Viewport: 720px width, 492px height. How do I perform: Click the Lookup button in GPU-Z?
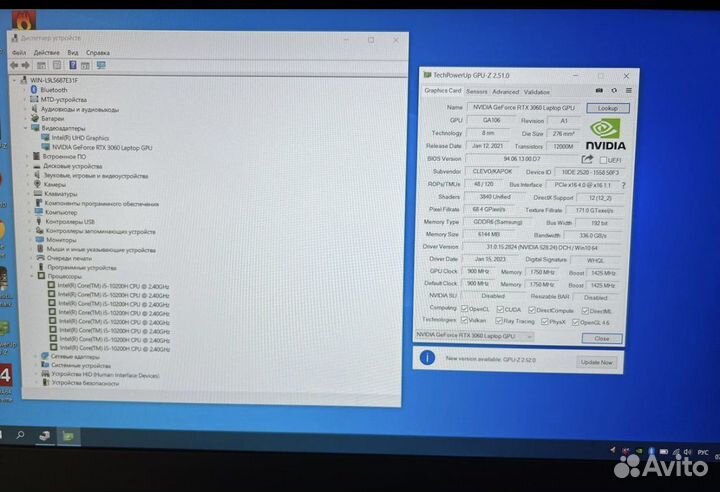[x=608, y=108]
